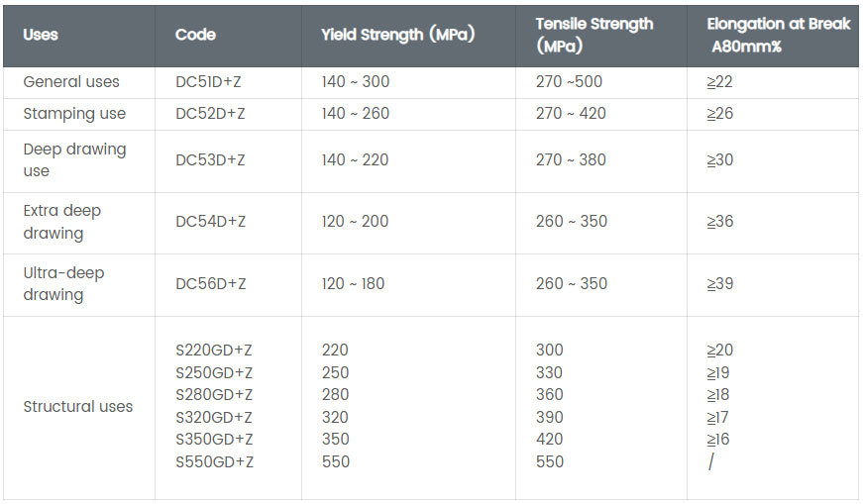This screenshot has height=504, width=863.
Task: Click the Elongation at Break header
Action: tap(779, 35)
